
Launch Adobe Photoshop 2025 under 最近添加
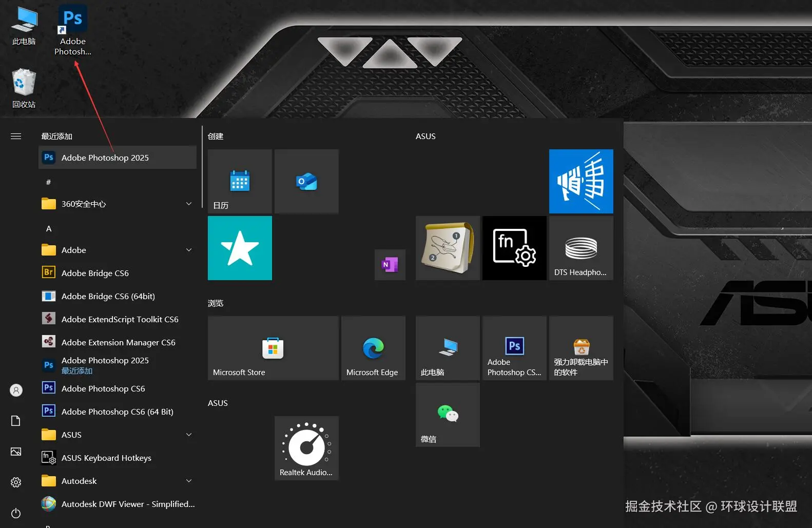tap(118, 158)
